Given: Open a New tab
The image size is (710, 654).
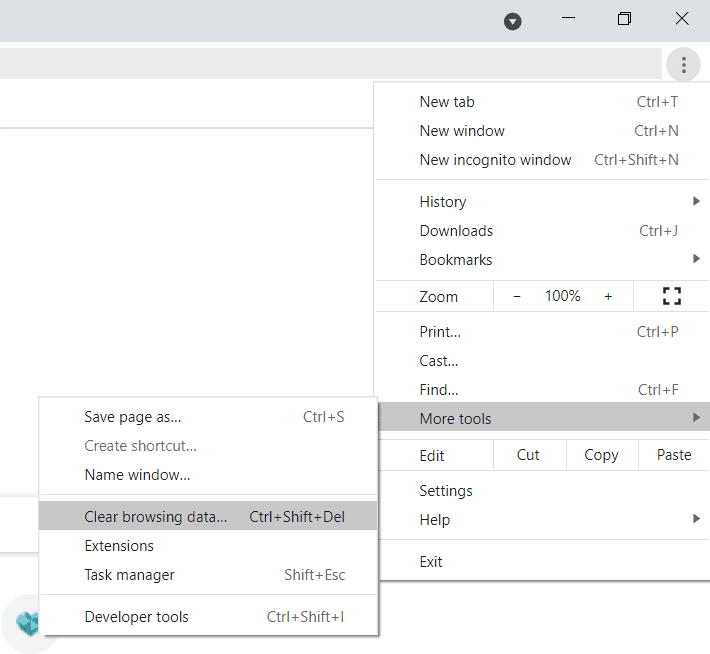Looking at the screenshot, I should pos(542,102).
